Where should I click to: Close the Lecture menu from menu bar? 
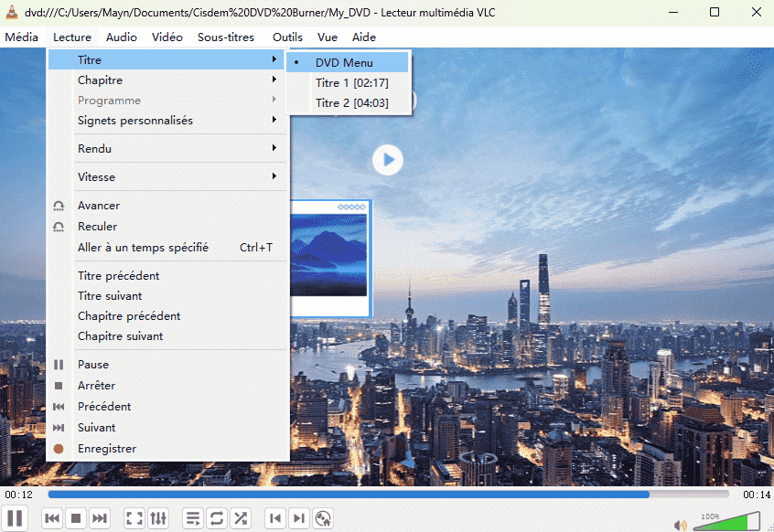[72, 37]
